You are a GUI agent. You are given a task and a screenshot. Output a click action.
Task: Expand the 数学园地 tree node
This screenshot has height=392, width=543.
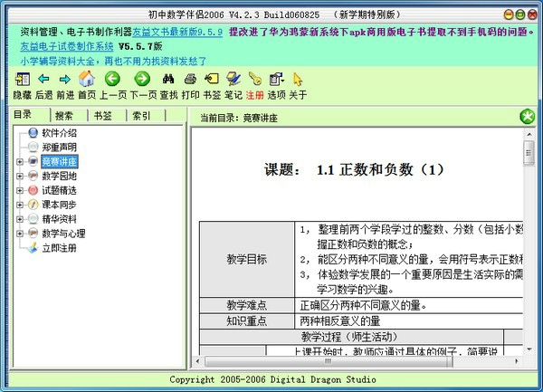click(x=20, y=177)
